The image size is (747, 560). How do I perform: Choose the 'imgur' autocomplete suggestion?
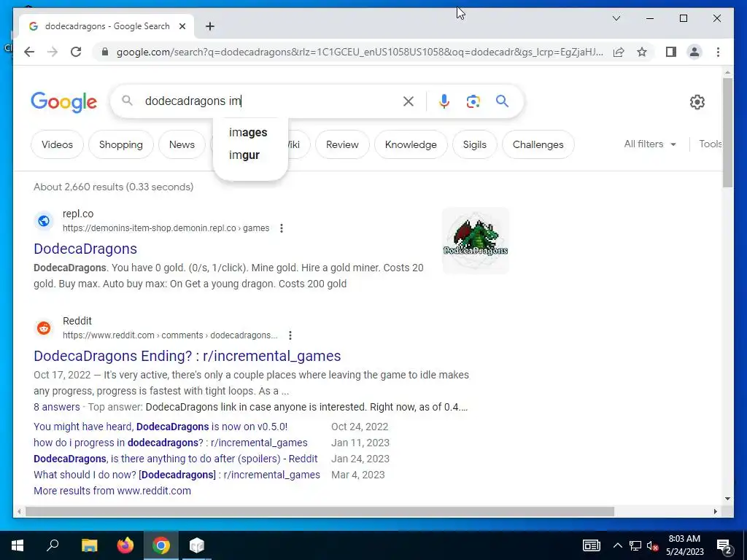244,155
